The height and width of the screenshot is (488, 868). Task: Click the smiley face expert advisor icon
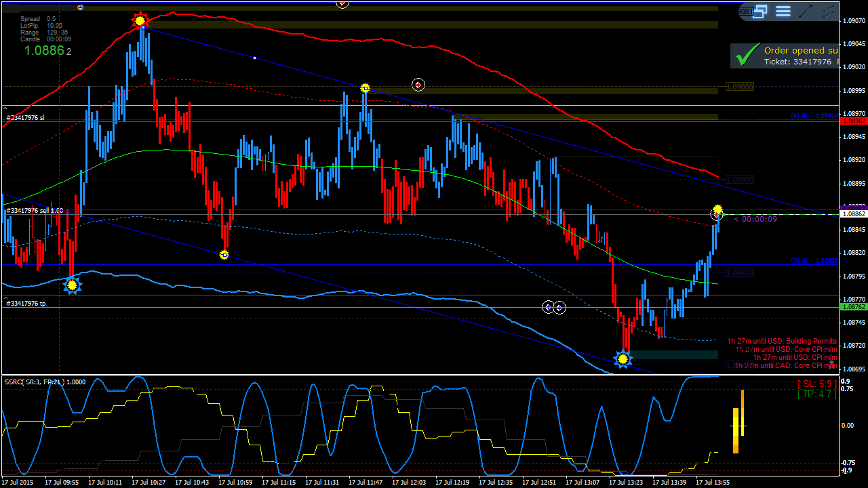point(81,7)
